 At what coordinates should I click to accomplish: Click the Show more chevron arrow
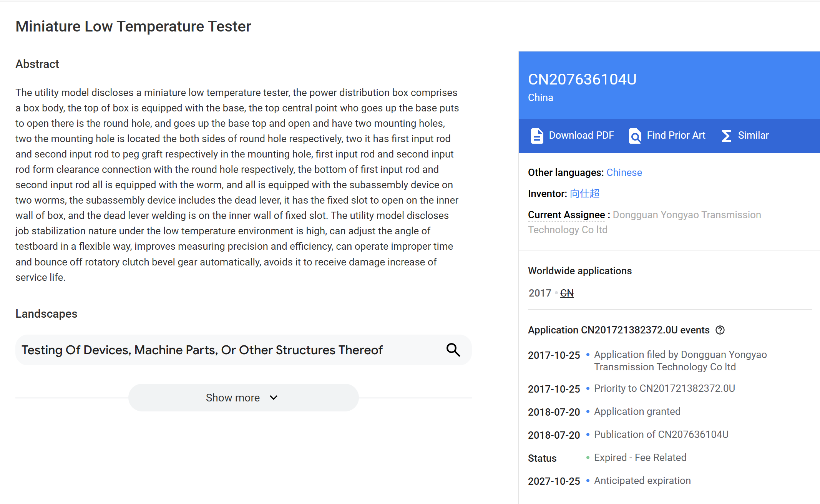coord(274,398)
